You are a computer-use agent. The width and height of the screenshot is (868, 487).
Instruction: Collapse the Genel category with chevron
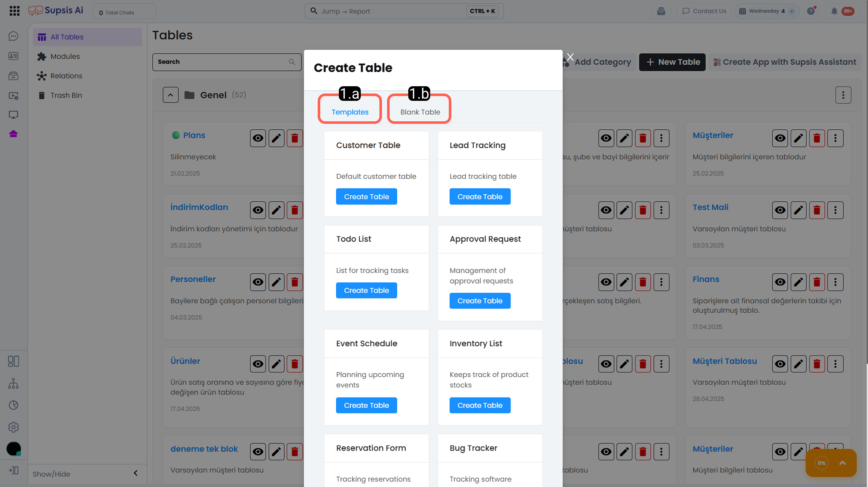171,95
